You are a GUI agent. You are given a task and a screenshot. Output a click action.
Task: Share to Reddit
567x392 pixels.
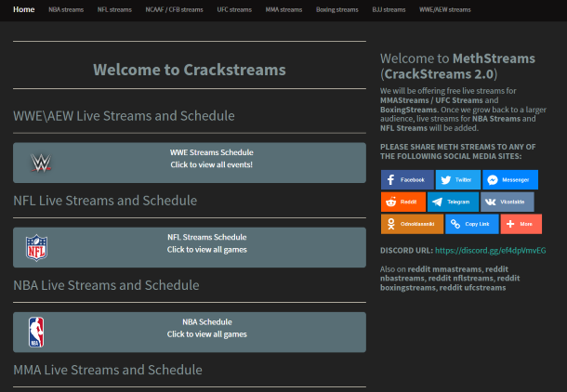tap(403, 202)
